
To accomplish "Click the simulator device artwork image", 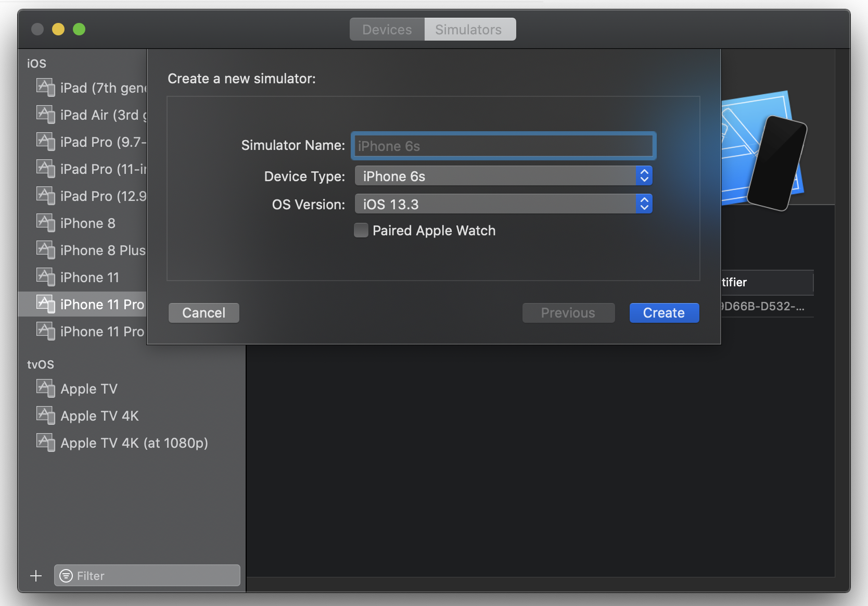I will point(764,151).
